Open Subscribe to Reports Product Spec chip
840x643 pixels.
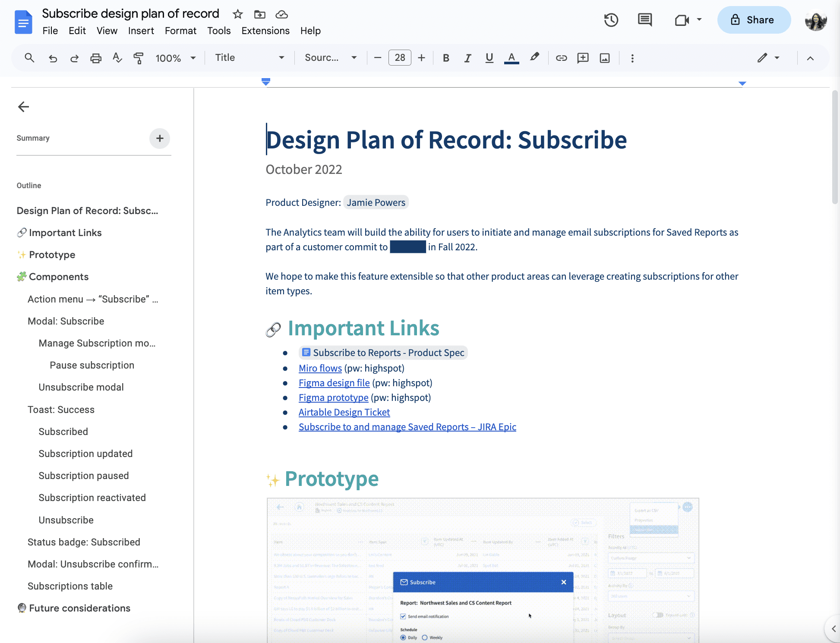coord(383,353)
